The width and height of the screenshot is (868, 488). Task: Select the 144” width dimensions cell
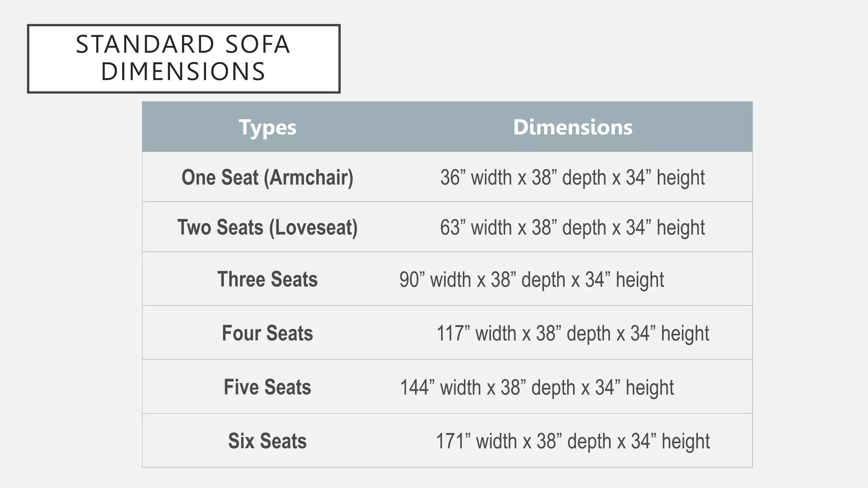[x=537, y=387]
